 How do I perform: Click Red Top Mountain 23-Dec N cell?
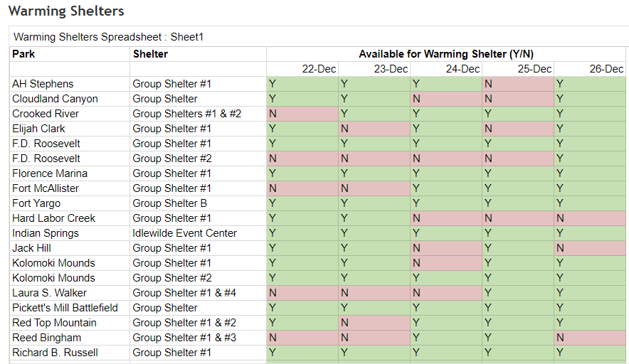click(374, 323)
